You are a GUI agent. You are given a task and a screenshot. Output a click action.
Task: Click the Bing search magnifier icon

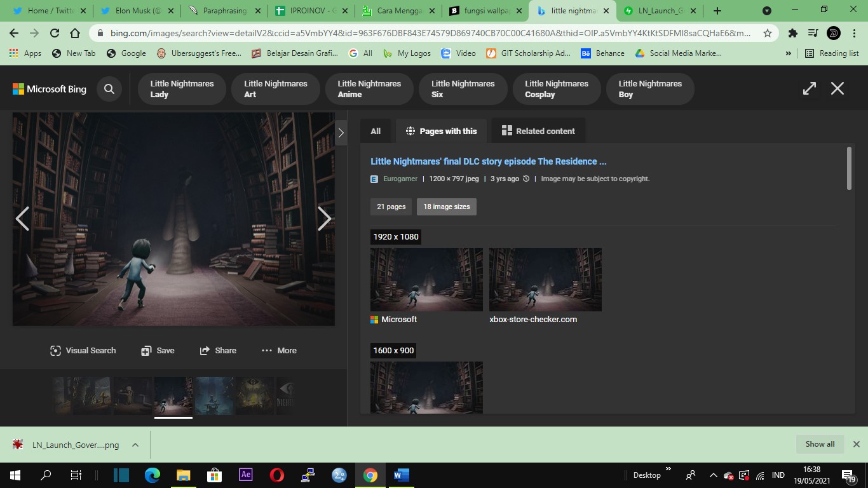click(109, 89)
